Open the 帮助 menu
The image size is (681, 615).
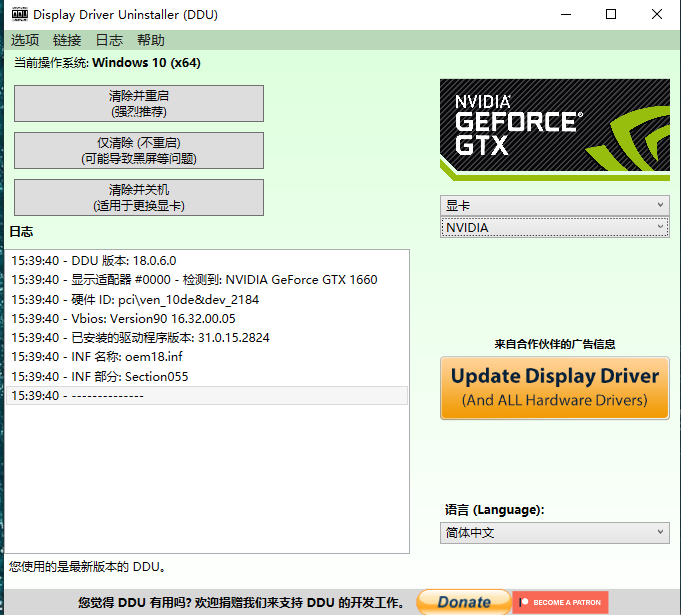[151, 40]
